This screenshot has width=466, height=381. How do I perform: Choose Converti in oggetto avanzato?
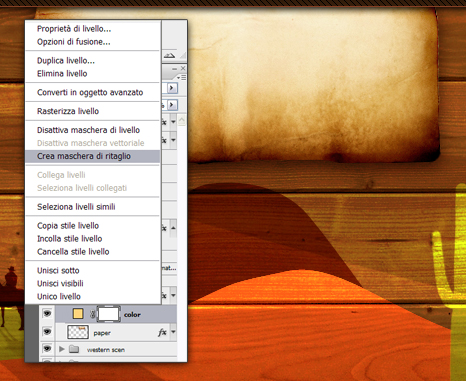click(90, 92)
